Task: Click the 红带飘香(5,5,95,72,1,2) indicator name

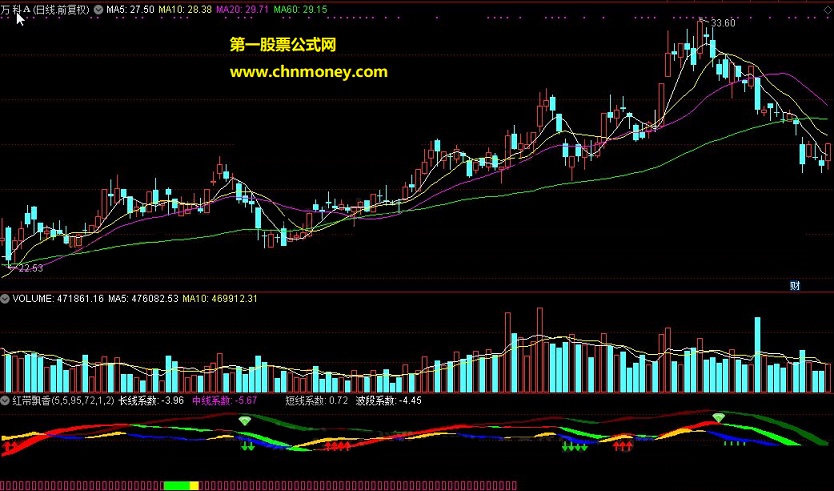Action: click(x=63, y=401)
